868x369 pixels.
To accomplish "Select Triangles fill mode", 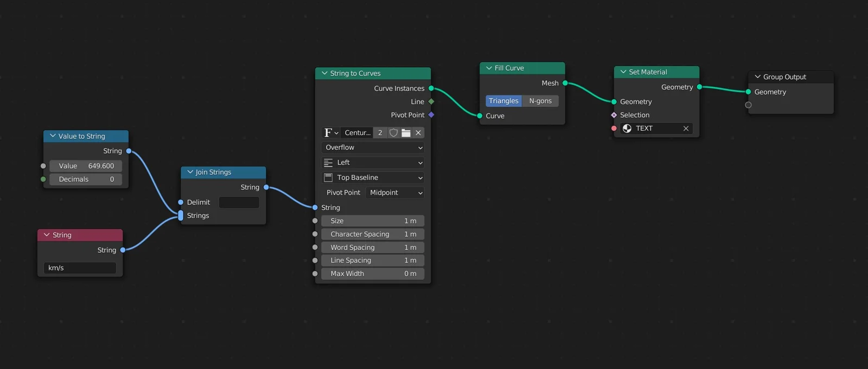I will 503,101.
